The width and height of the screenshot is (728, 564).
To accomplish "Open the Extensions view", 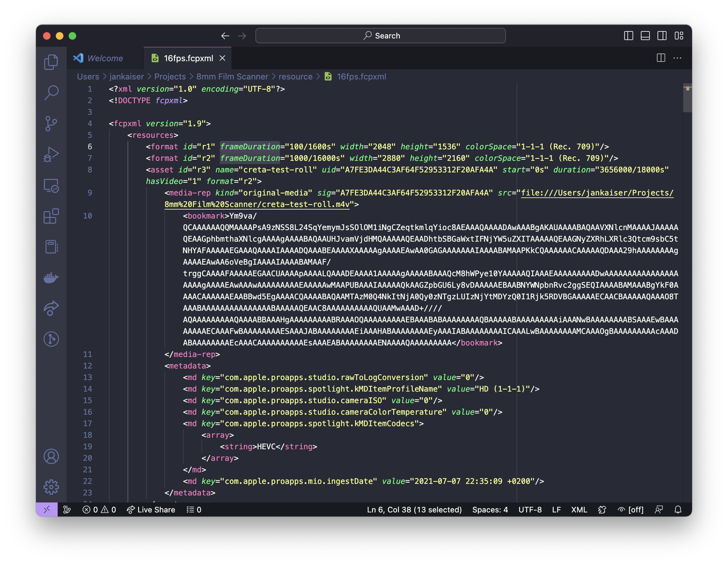I will [x=51, y=216].
